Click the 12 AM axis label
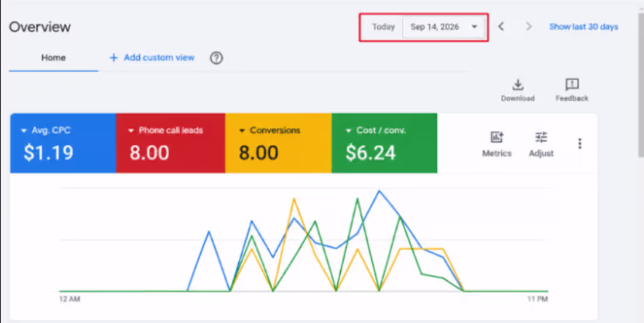 (x=70, y=299)
